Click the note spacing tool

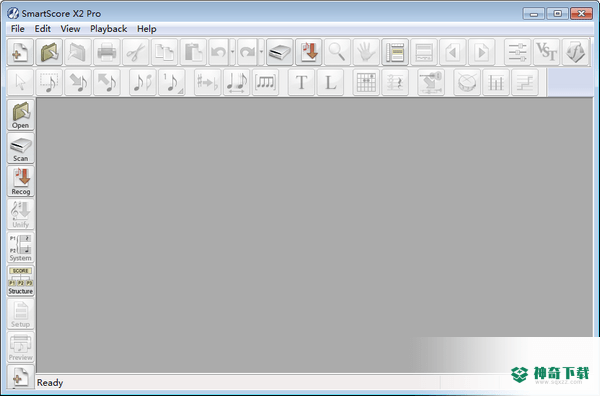pos(236,82)
